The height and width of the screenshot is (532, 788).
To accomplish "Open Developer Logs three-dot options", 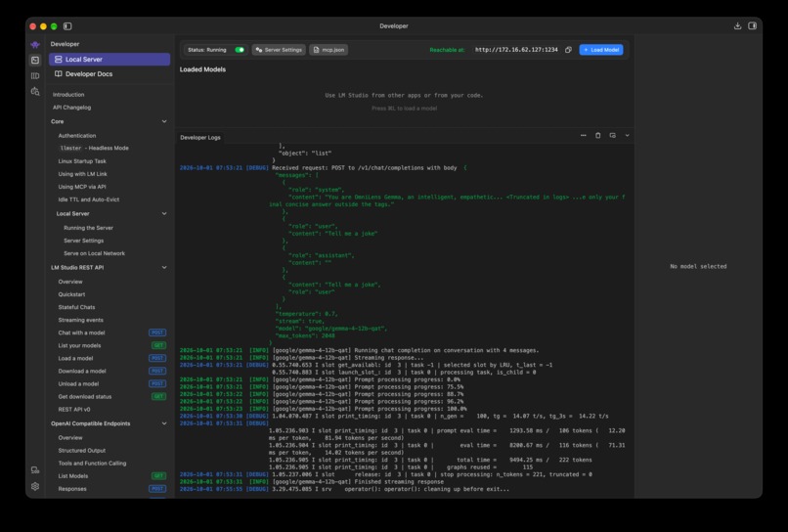I will click(584, 136).
